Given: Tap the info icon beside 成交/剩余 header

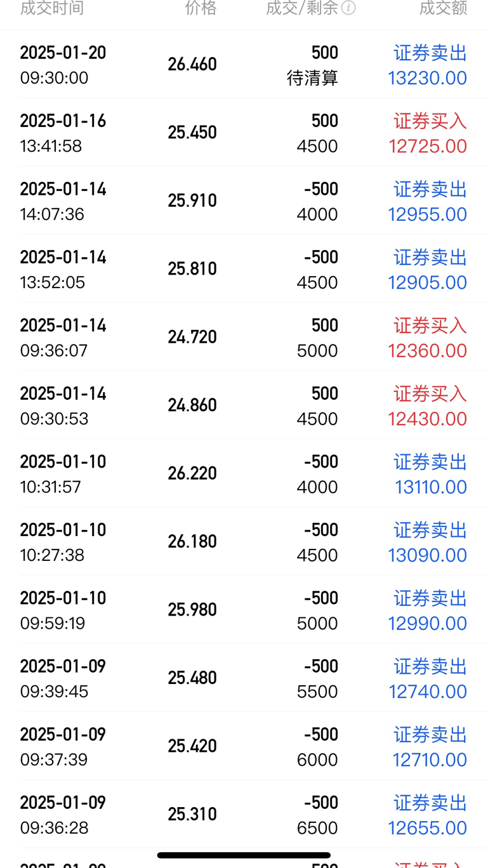Looking at the screenshot, I should 348,8.
